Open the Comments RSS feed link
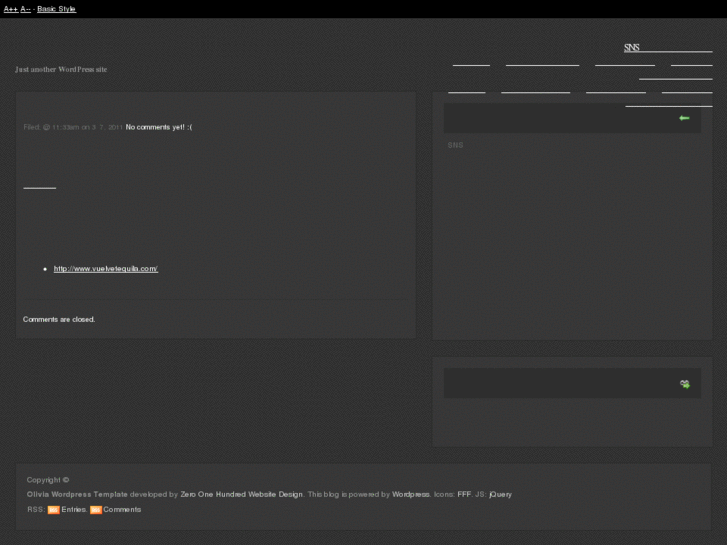Image resolution: width=727 pixels, height=545 pixels. point(122,509)
